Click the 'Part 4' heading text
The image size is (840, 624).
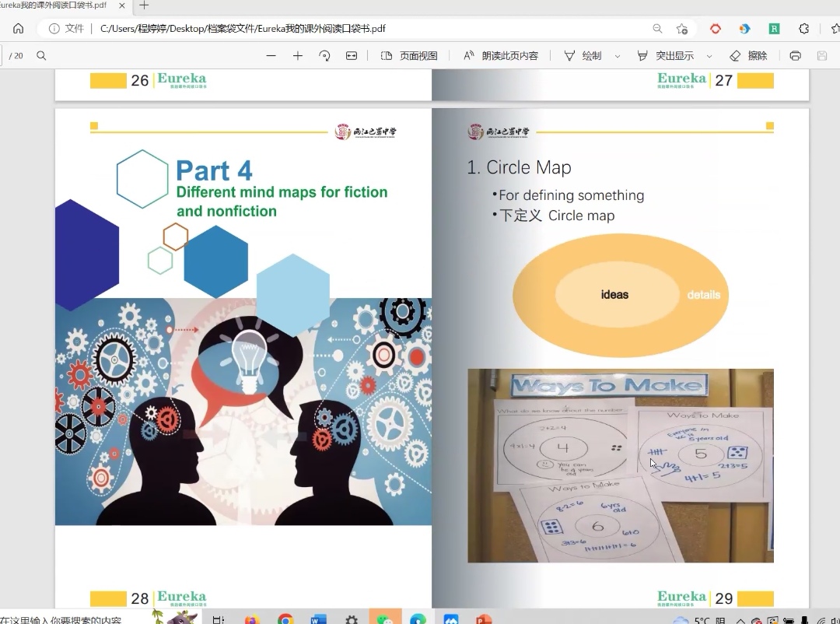215,170
